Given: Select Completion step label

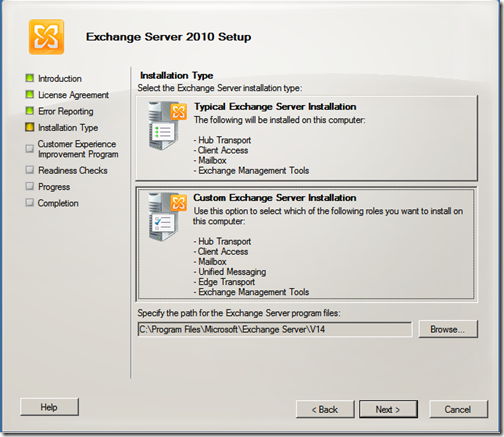Looking at the screenshot, I should 58,203.
